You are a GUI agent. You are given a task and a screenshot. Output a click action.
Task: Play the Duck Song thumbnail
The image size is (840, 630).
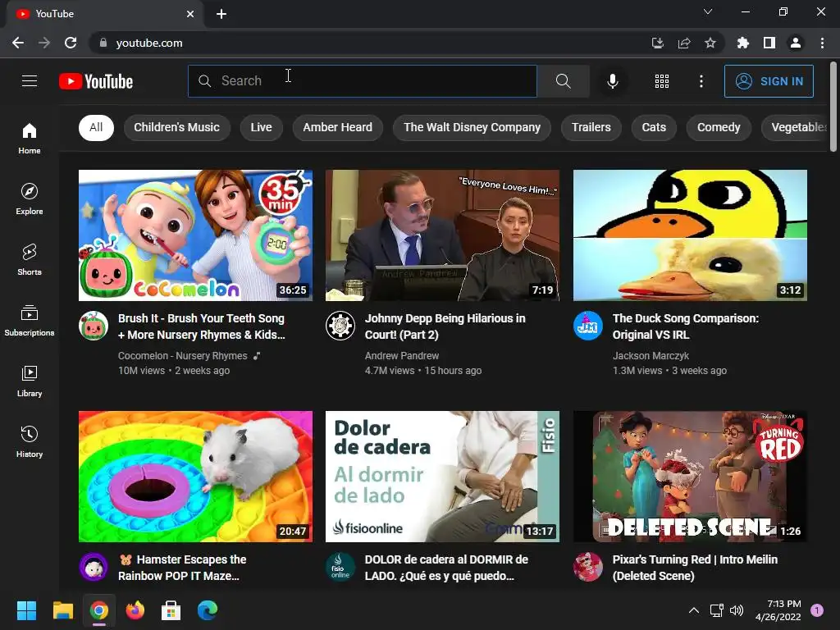coord(690,235)
